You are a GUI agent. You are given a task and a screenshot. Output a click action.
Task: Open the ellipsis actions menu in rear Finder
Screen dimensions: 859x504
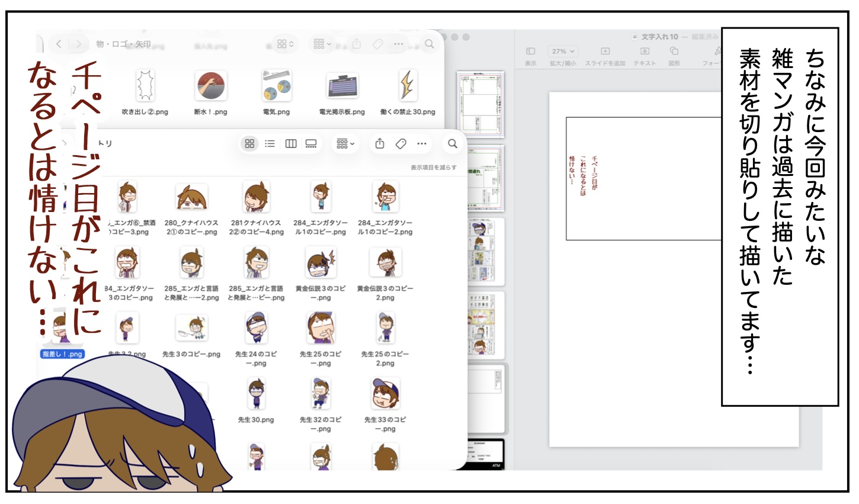click(x=398, y=44)
